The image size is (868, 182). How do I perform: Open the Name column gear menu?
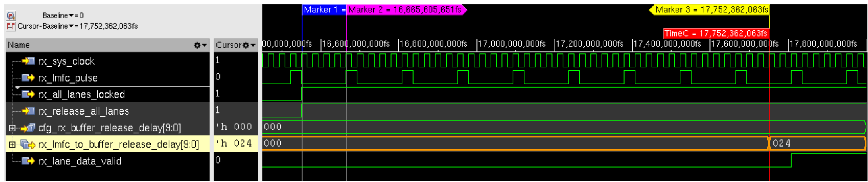click(x=200, y=45)
